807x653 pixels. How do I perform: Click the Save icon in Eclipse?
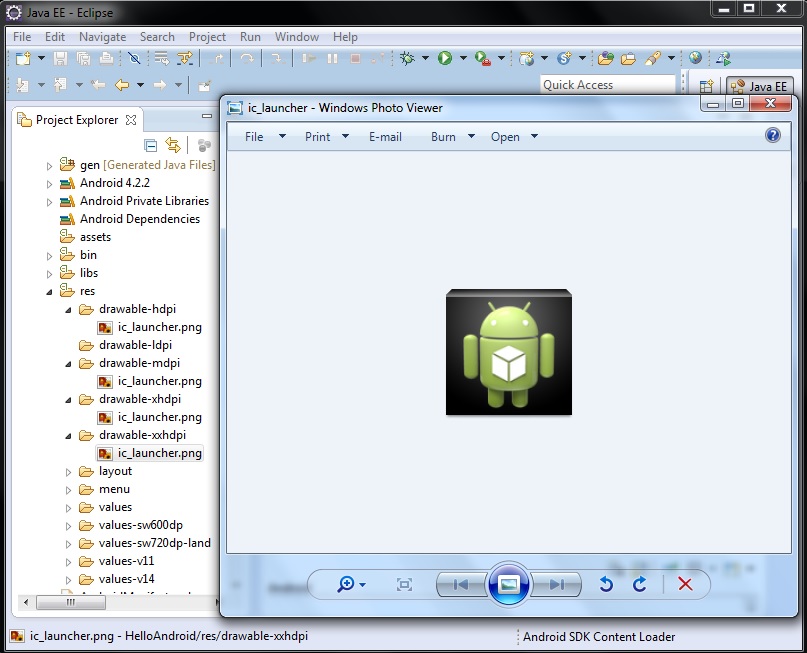[60, 58]
